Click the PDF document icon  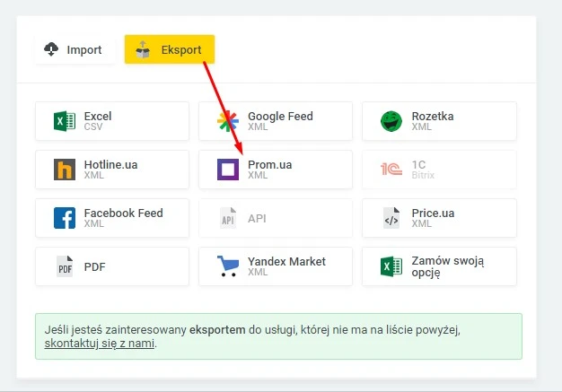65,266
